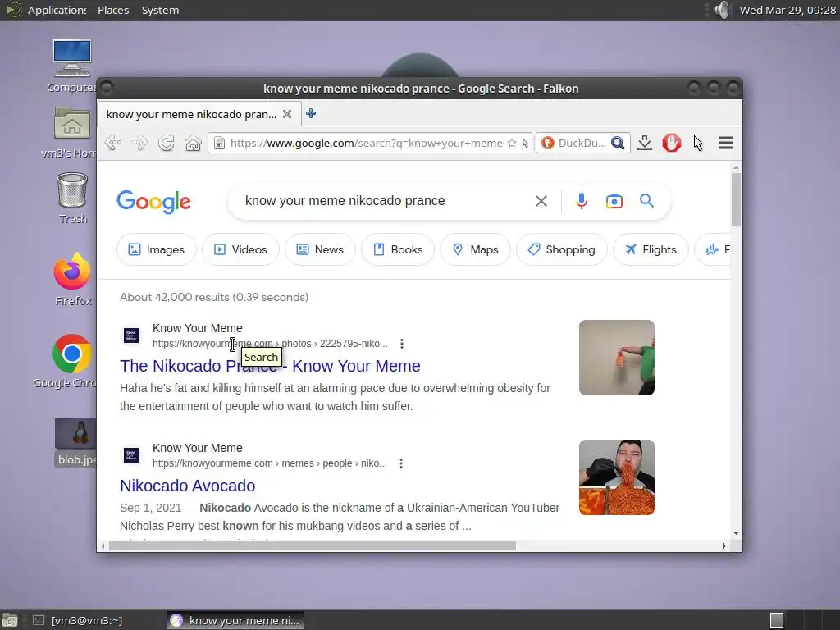Click the page's vertical scrollbar thumb
Image resolution: width=840 pixels, height=630 pixels.
[736, 199]
